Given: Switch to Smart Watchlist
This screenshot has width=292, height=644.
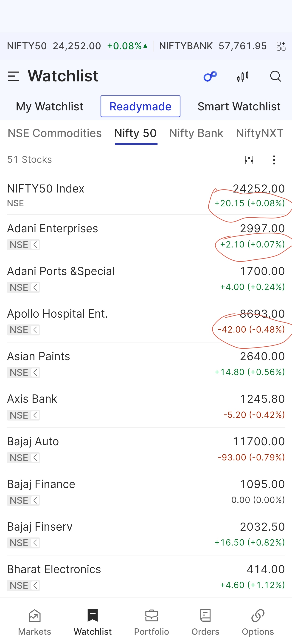Looking at the screenshot, I should pyautogui.click(x=239, y=106).
